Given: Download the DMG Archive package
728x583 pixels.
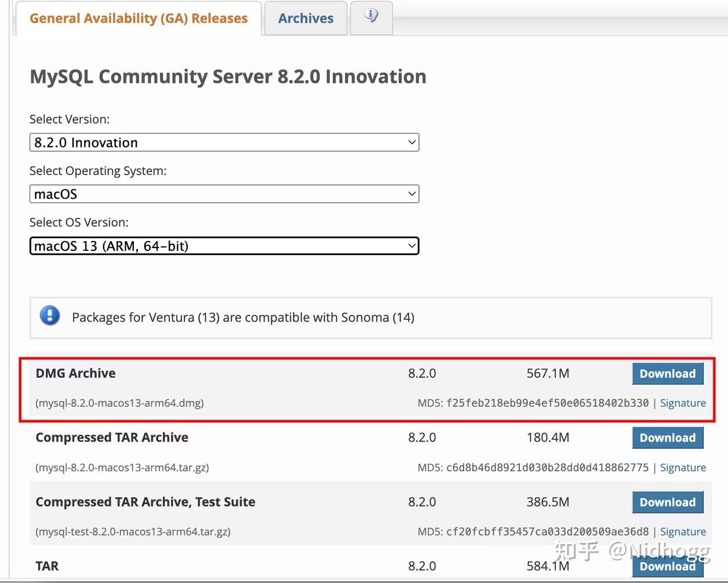Looking at the screenshot, I should 667,374.
